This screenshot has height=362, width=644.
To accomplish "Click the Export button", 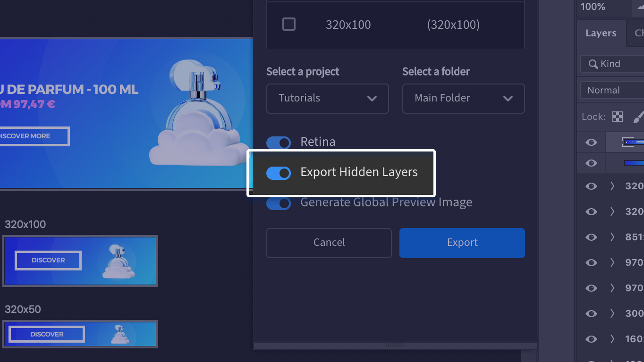I will click(462, 243).
